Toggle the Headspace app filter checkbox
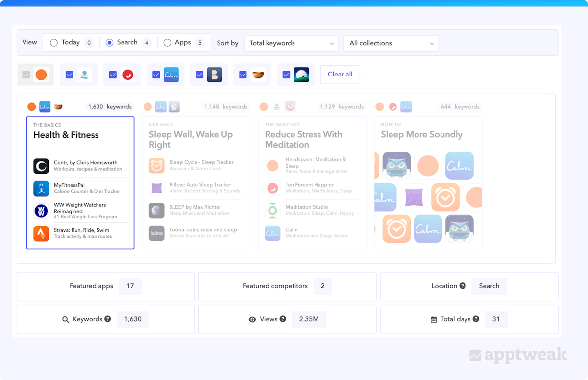Screen dimensions: 588x380 point(69,75)
